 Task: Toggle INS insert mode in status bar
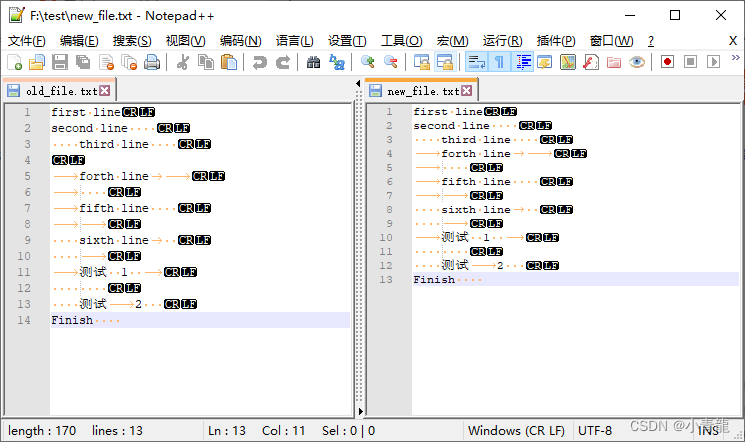(x=708, y=431)
